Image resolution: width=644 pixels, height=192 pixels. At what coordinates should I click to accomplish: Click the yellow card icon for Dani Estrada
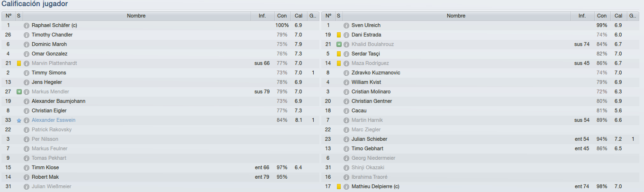(x=339, y=35)
